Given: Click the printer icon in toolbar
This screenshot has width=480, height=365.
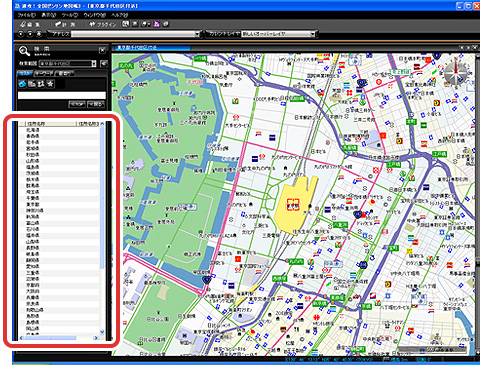Looking at the screenshot, I should click(145, 24).
